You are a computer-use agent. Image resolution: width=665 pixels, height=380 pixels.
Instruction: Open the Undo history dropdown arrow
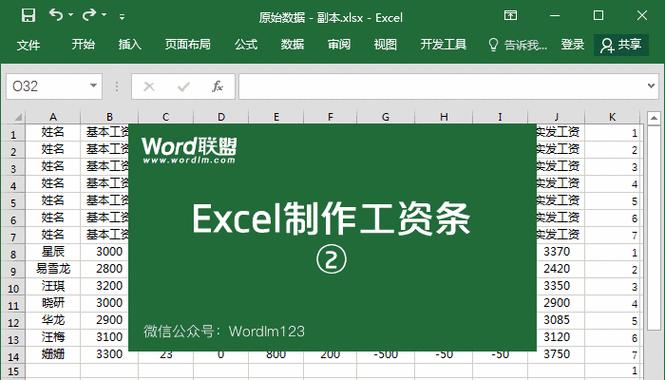pyautogui.click(x=71, y=15)
